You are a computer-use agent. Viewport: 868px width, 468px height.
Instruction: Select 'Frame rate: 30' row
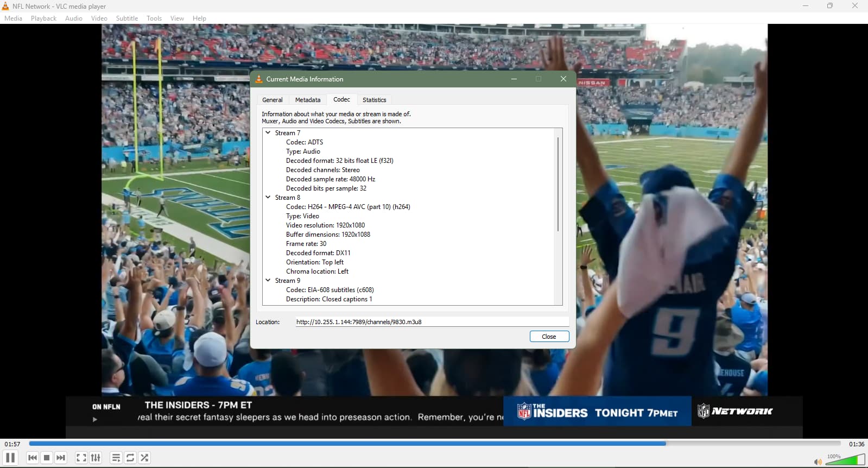click(306, 244)
